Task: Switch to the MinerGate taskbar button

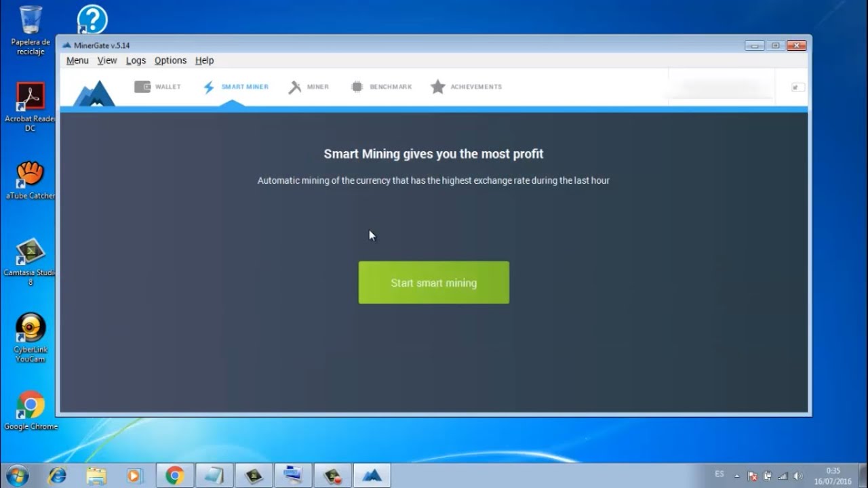Action: point(372,476)
